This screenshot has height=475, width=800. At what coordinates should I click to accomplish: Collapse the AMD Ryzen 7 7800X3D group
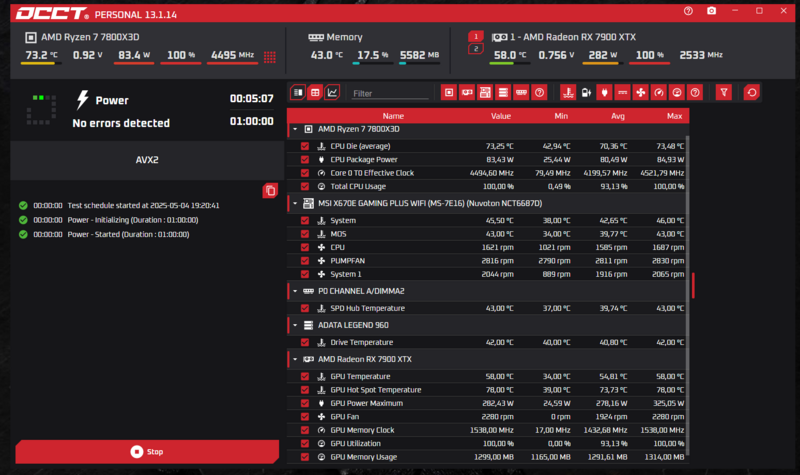pyautogui.click(x=295, y=130)
